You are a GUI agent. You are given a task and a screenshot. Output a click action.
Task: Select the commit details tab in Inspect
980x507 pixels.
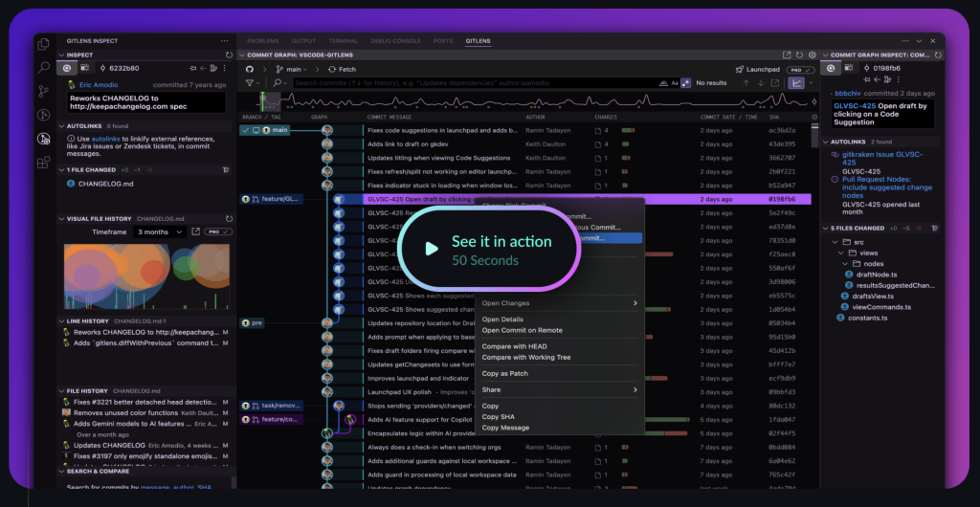[67, 68]
